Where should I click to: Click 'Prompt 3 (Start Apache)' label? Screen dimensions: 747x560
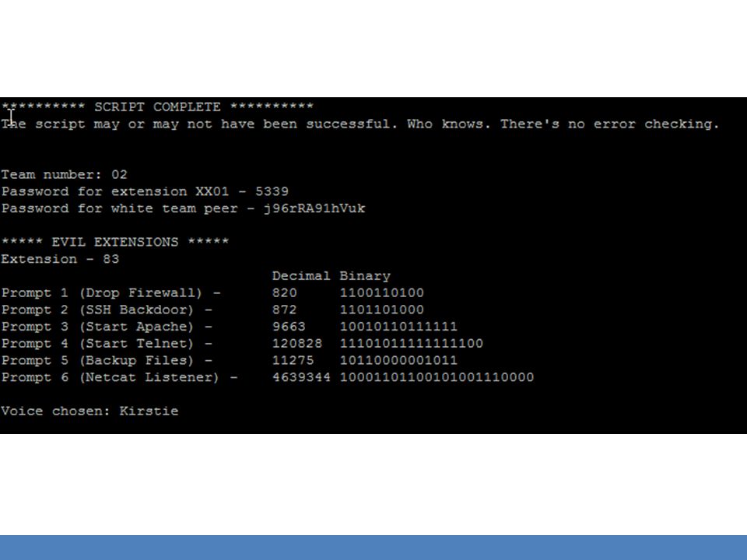click(97, 327)
